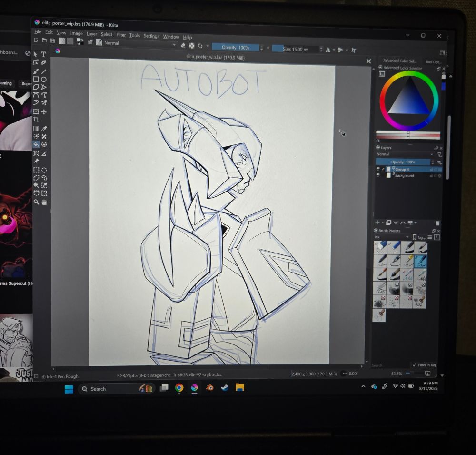This screenshot has height=455, width=476.
Task: Select the Pan hand tool
Action: point(44,202)
